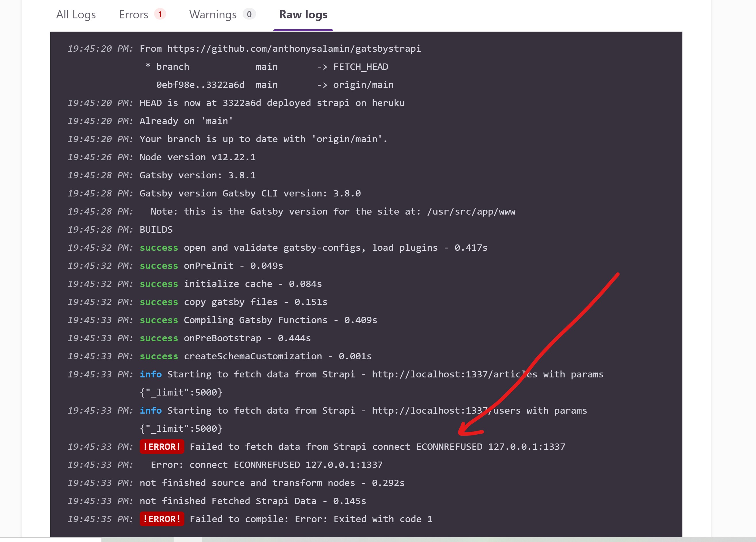Click the localhost:1337/articles URL in log
Image resolution: width=756 pixels, height=542 pixels.
(454, 375)
